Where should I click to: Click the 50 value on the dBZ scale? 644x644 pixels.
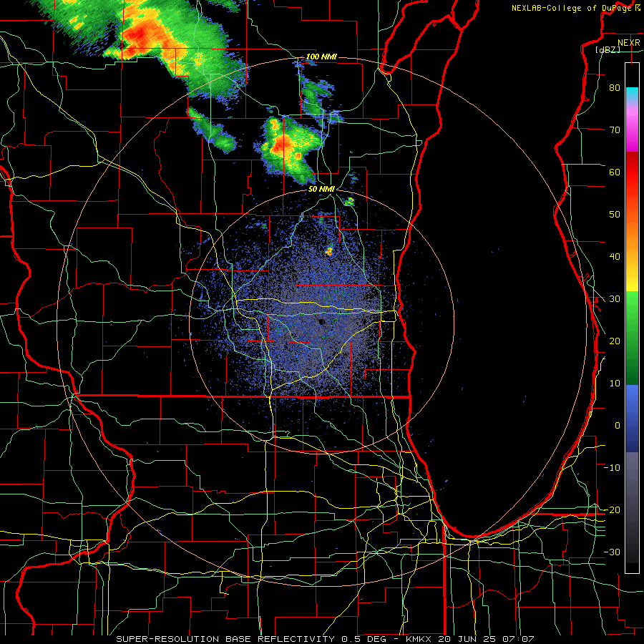tap(615, 215)
